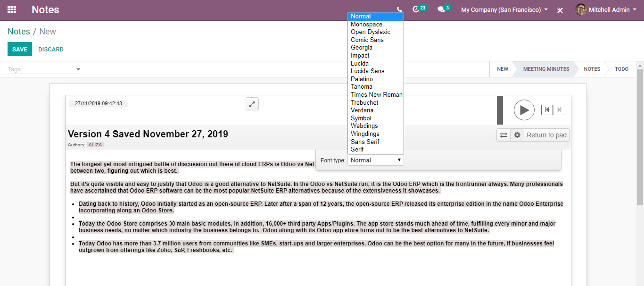Step forward to next revision

click(x=559, y=110)
